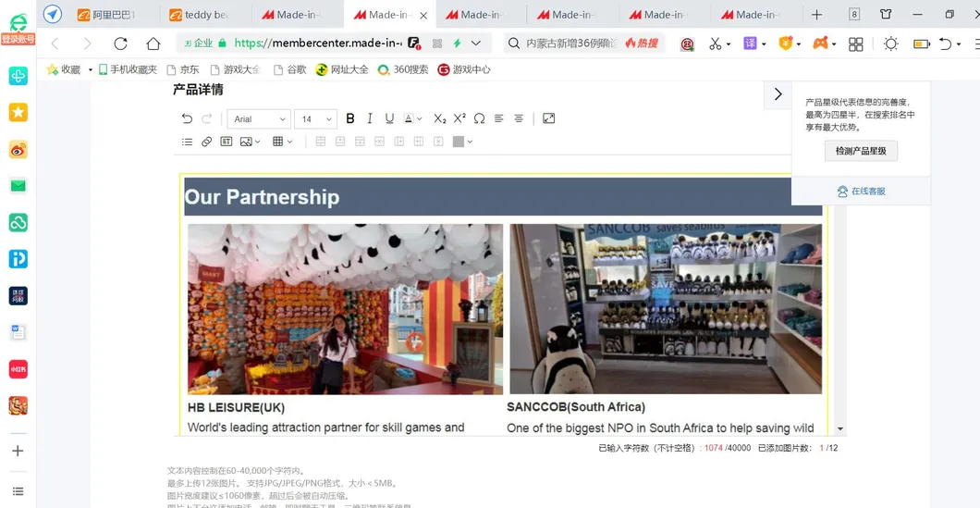Insert a special character with omega icon
980x508 pixels.
coord(479,118)
